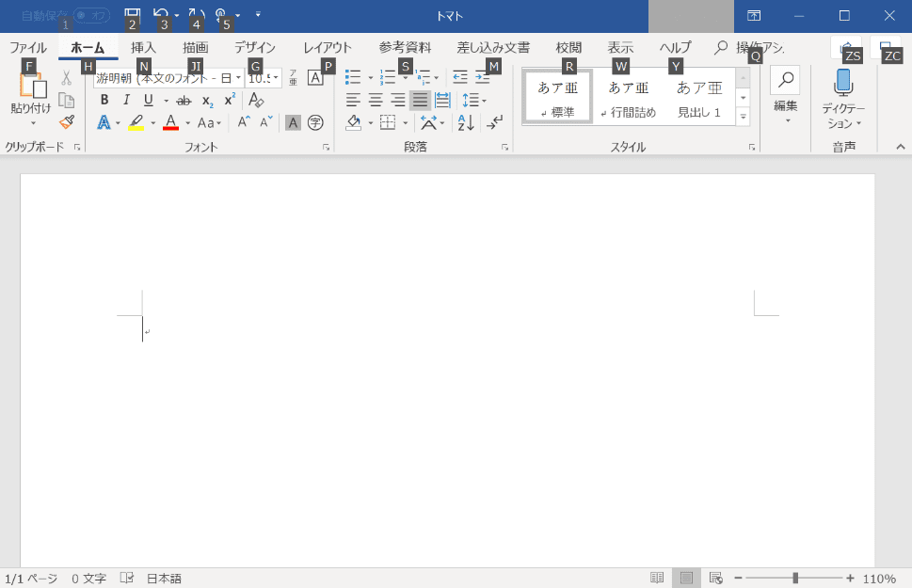Click the Character Border A icon

314,78
